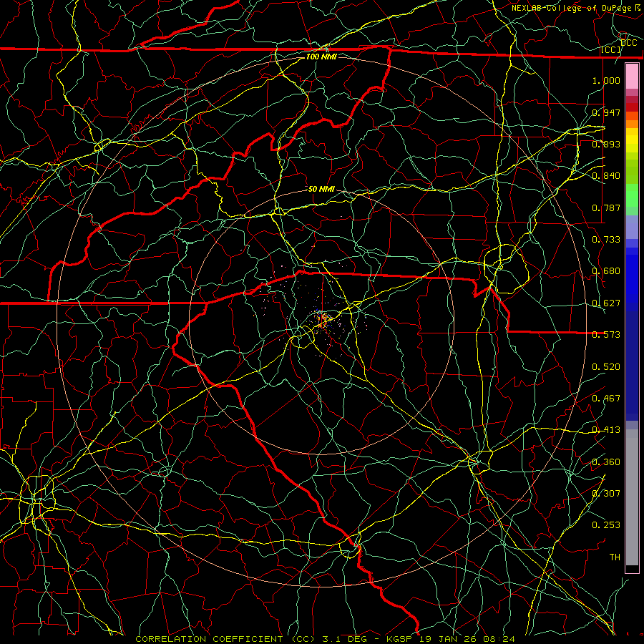
Task: Select the 0.307 scale value
Action: [606, 493]
